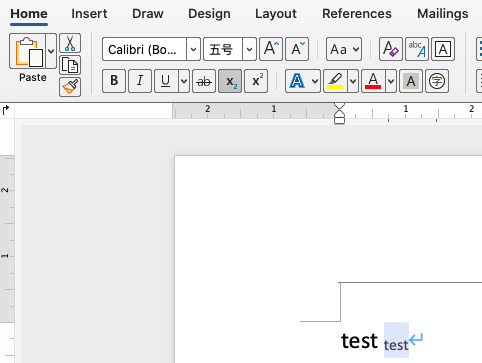Expand the Calibri font name dropdown

[193, 49]
